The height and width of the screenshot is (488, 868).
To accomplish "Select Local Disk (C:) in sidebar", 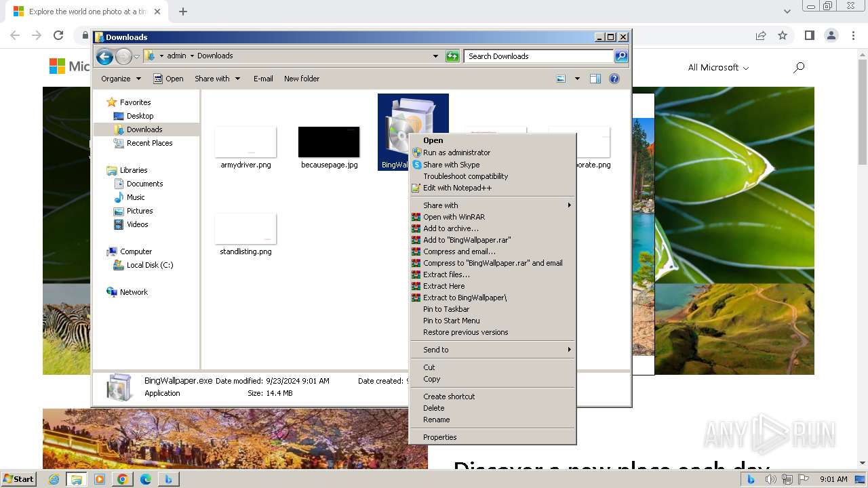I will (149, 265).
